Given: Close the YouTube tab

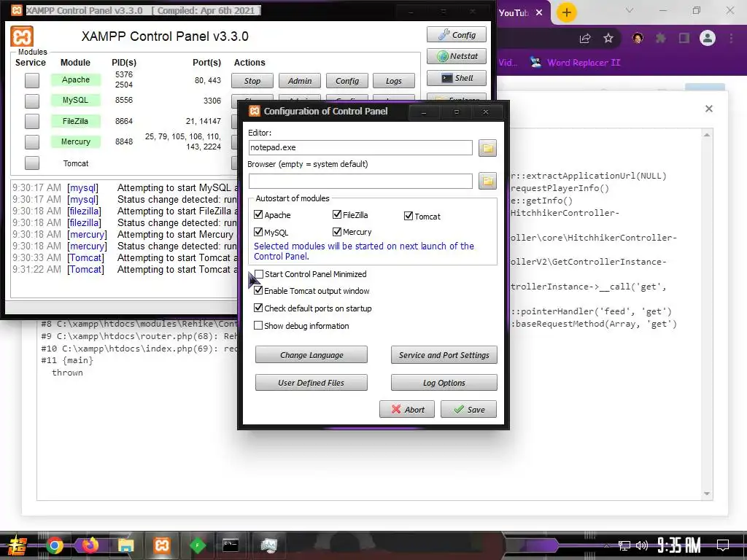Looking at the screenshot, I should point(539,12).
